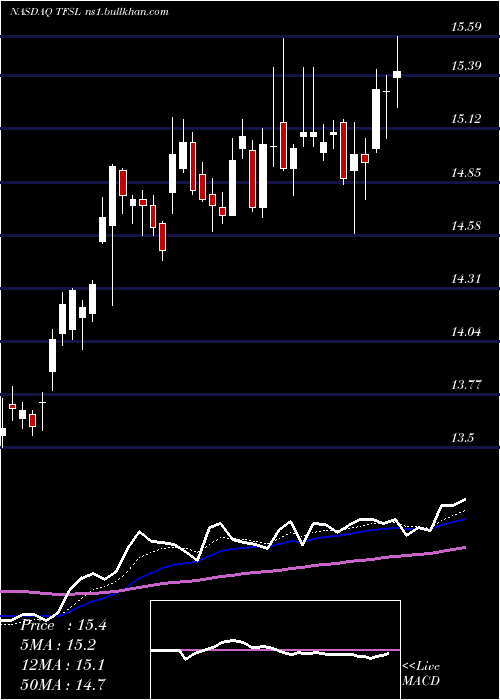
Task: Click the 14.31 price axis label
Action: point(466,279)
